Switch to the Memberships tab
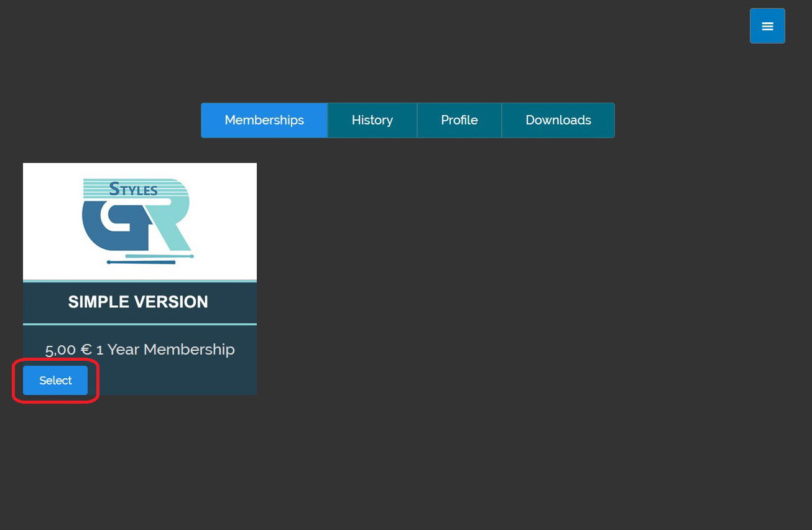Screen dimensions: 812x530 click(x=264, y=120)
